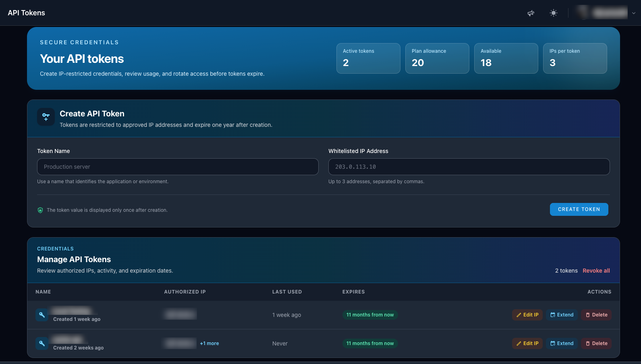Open the blurred user profile menu

(602, 12)
